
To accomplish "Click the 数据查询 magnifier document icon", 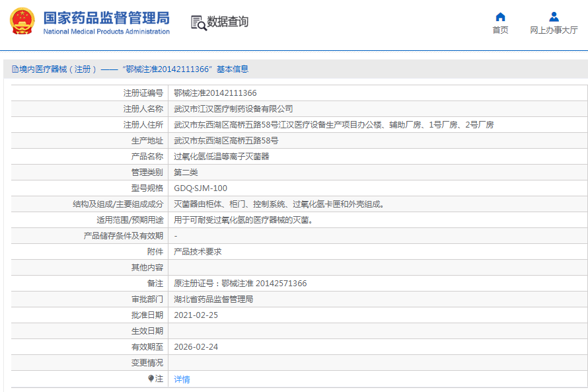I will [x=198, y=22].
